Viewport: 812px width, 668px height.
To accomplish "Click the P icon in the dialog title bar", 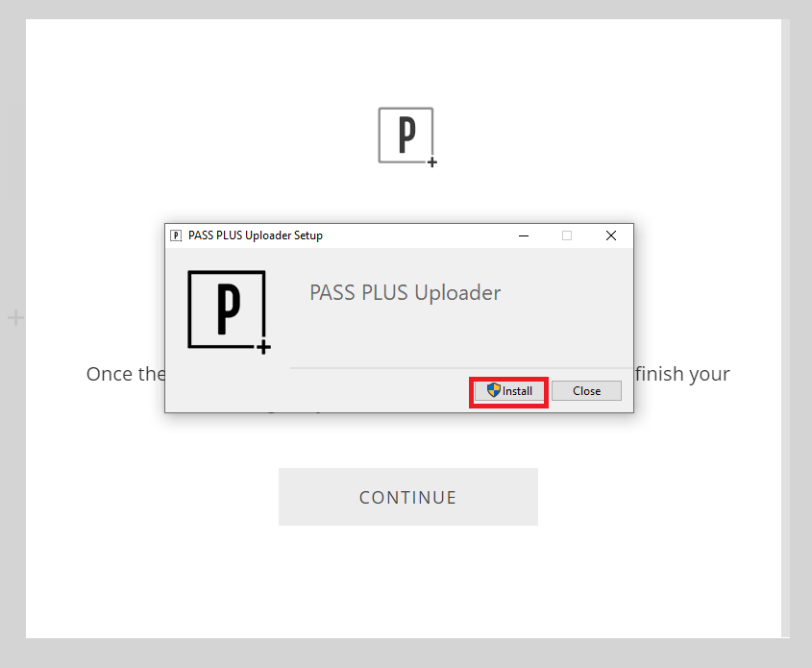I will [176, 235].
